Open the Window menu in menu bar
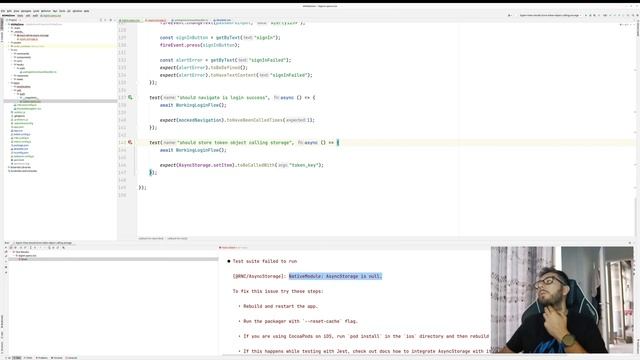The width and height of the screenshot is (640, 360). (x=77, y=11)
